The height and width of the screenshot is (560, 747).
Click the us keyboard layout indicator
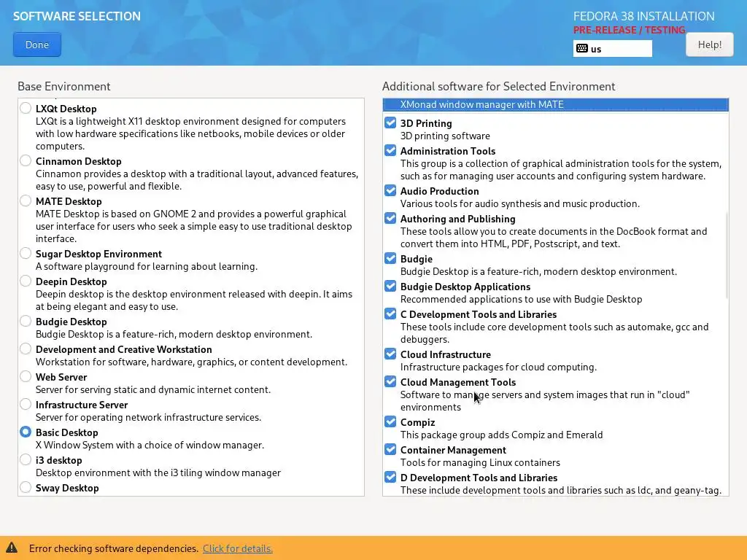(x=612, y=49)
